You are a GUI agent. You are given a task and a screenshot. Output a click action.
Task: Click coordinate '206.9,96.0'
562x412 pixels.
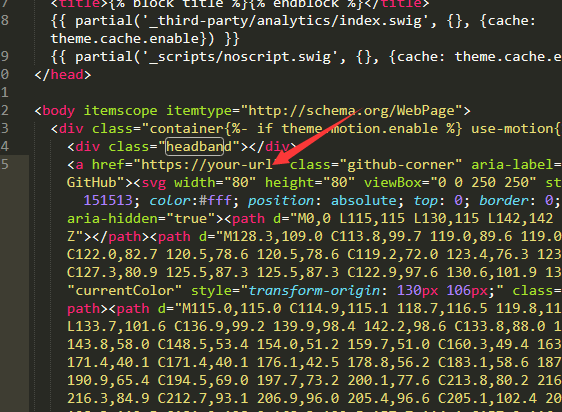(298, 398)
